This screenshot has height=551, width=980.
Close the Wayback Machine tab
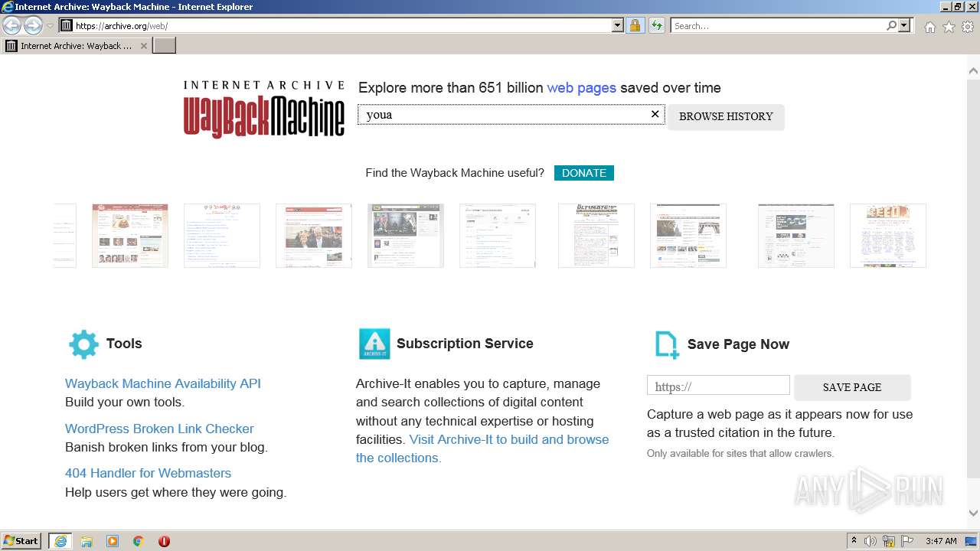pyautogui.click(x=143, y=46)
